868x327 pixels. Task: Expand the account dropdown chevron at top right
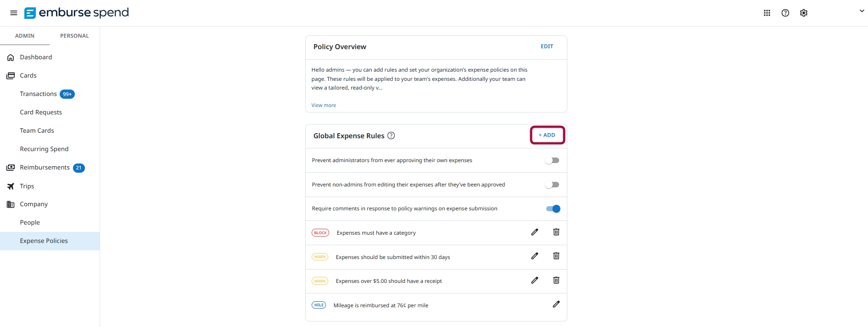click(x=862, y=11)
